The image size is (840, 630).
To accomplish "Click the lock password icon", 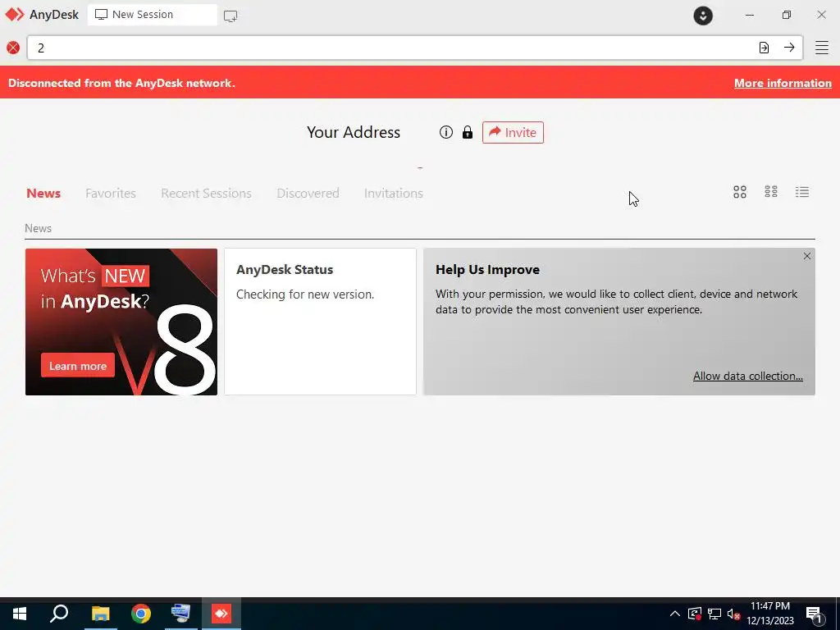I will pos(468,132).
